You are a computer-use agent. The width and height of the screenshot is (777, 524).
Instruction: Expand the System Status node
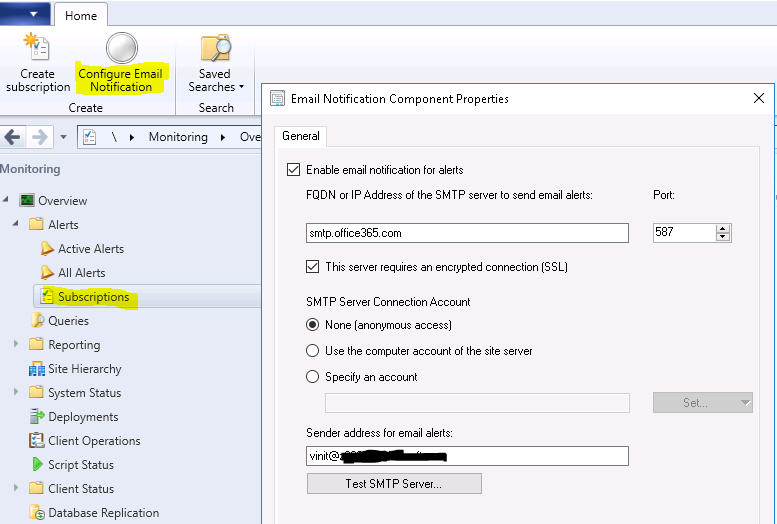tap(16, 393)
